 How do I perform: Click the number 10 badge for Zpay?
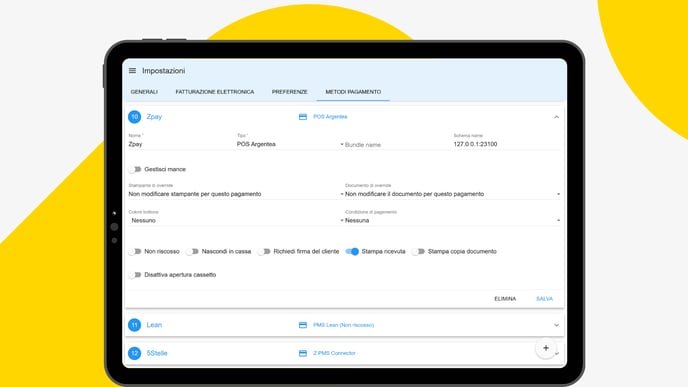point(134,117)
